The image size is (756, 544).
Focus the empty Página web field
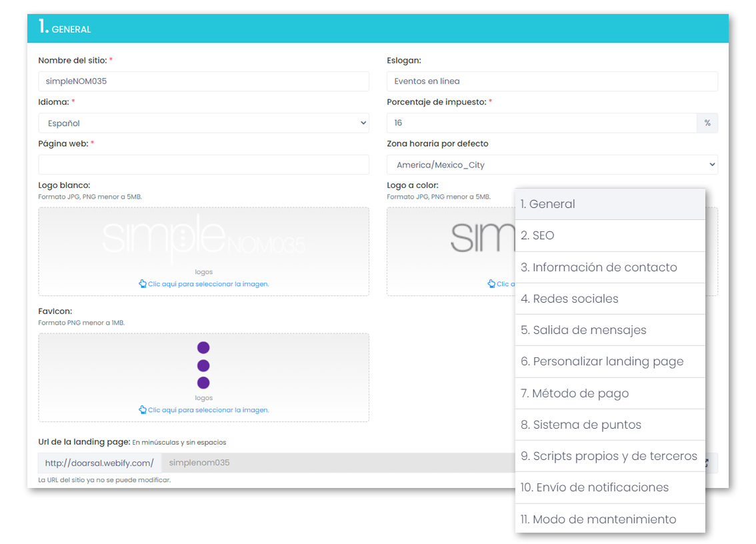(x=203, y=165)
